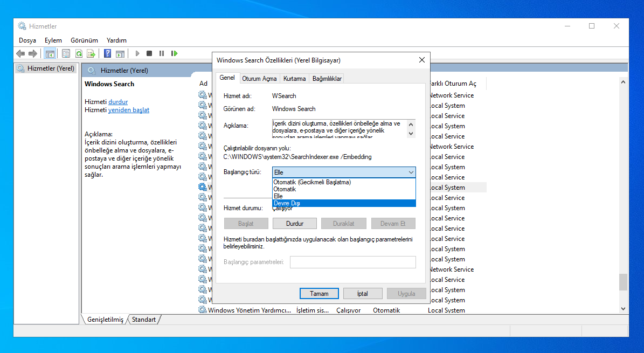Open the Yardım menu
The height and width of the screenshot is (353, 644).
tap(116, 40)
